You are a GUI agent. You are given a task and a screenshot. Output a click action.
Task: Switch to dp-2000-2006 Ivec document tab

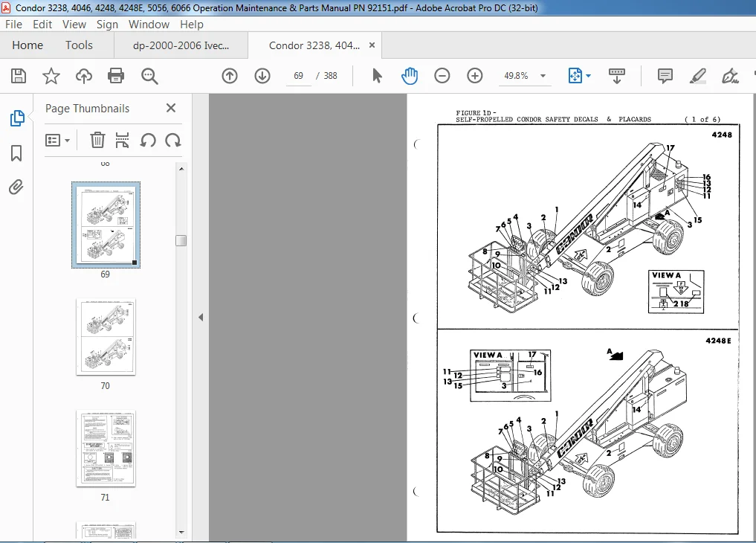click(181, 45)
